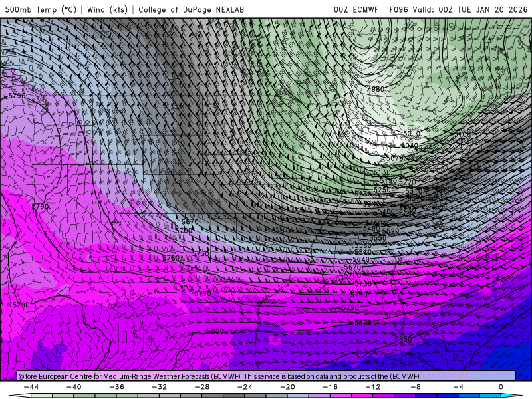Click the -40 color bar label
This screenshot has height=399, width=532.
pos(74,387)
